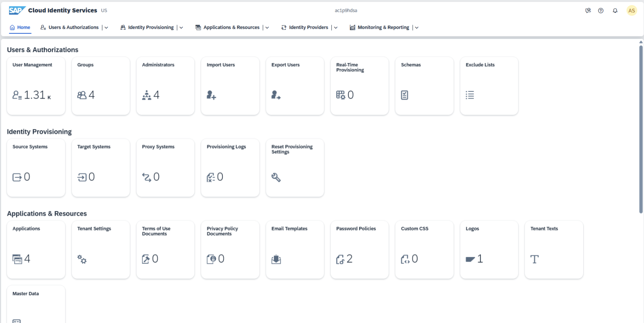Click the Schemas document icon
Viewport: 644px width, 323px height.
tap(404, 95)
